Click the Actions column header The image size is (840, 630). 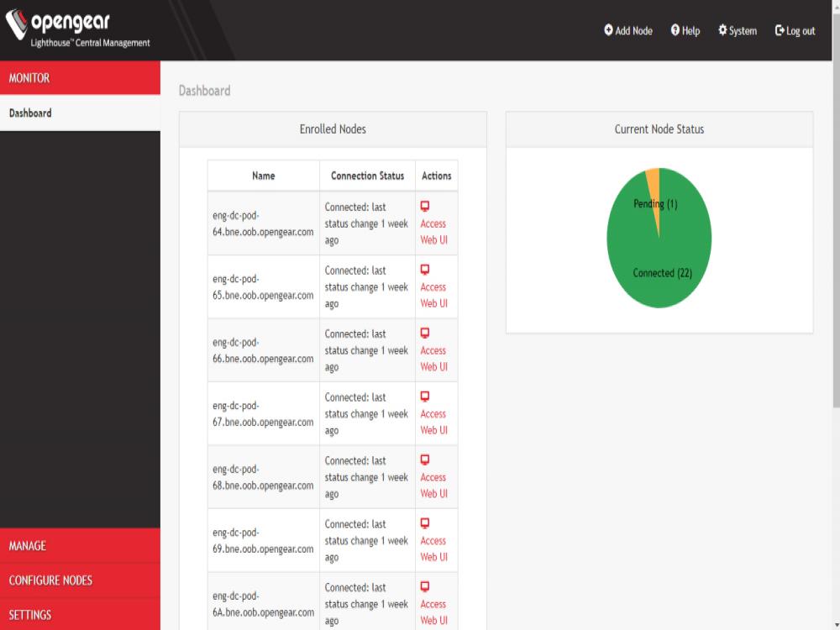point(437,176)
